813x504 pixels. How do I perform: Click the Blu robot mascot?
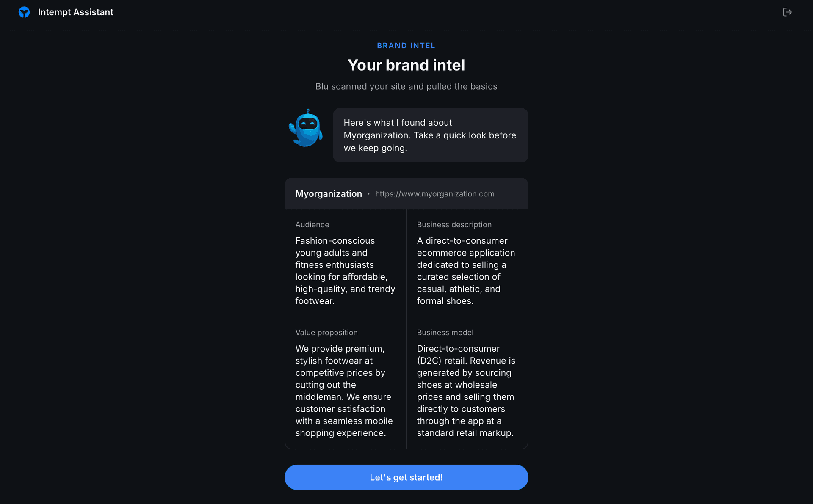(x=306, y=128)
